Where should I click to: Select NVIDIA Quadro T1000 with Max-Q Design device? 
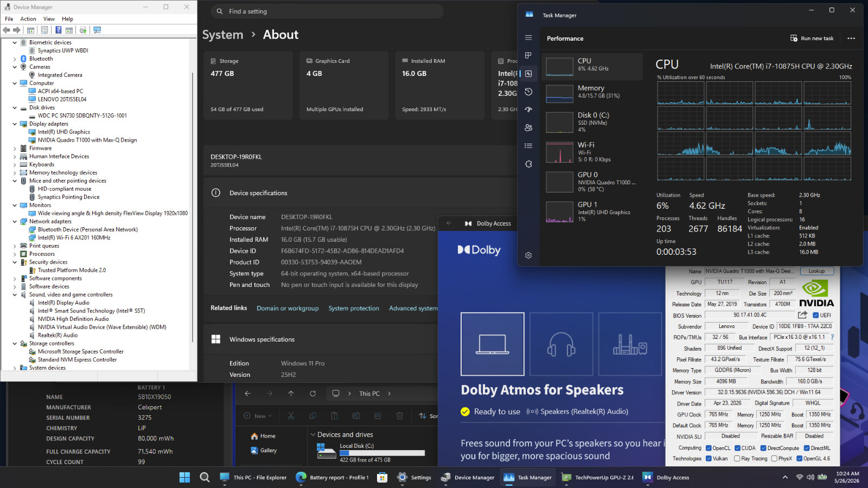pos(87,140)
